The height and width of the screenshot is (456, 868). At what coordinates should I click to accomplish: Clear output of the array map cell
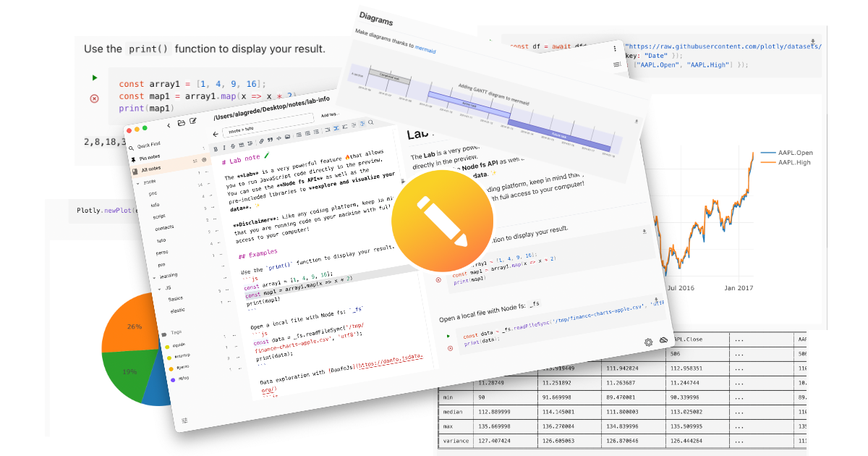94,98
